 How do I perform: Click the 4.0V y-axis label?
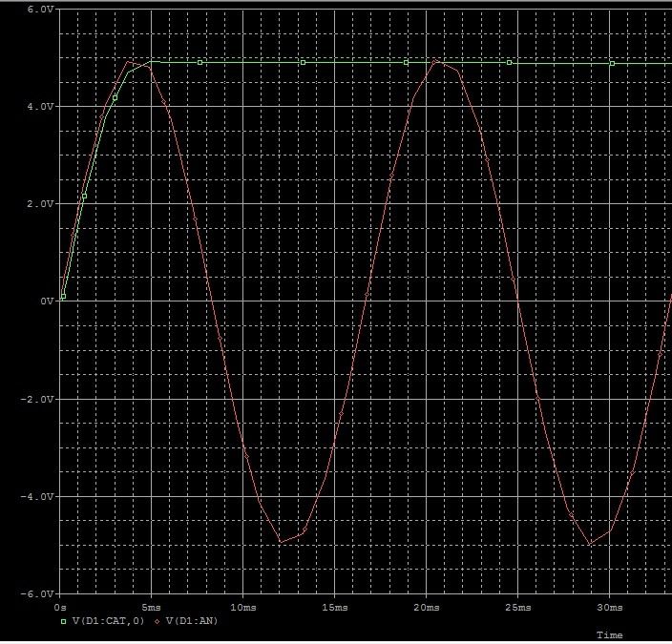(40, 106)
